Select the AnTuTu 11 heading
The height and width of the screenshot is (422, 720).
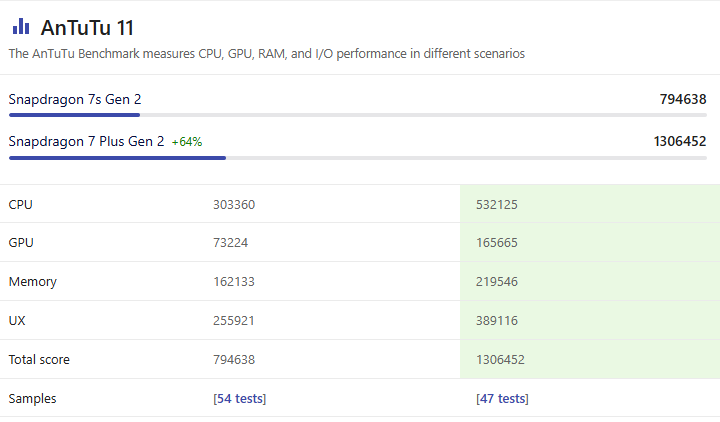87,28
